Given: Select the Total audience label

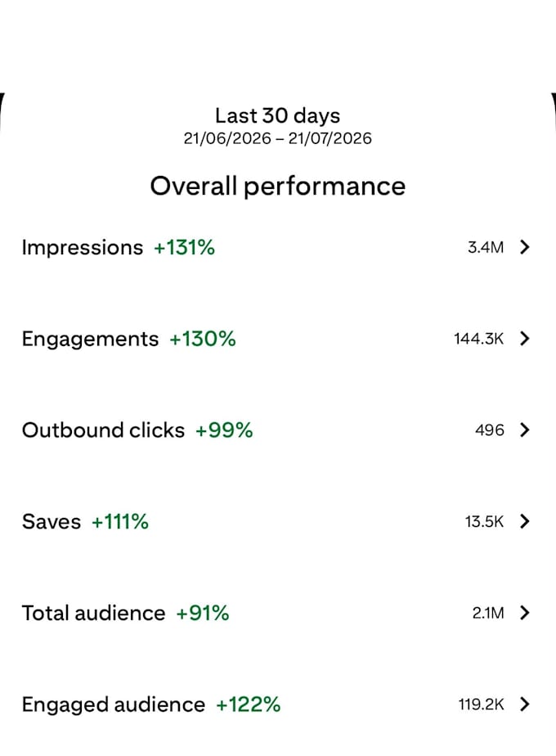Looking at the screenshot, I should pyautogui.click(x=93, y=614).
